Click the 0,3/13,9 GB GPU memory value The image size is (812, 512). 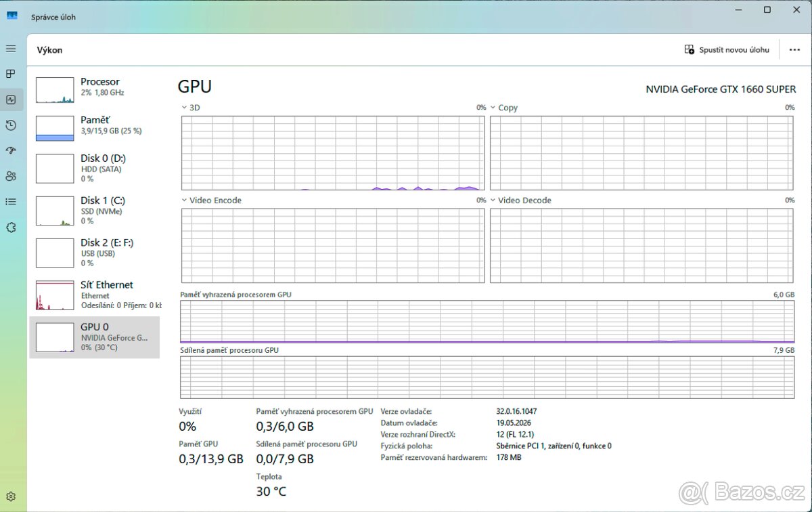coord(211,459)
